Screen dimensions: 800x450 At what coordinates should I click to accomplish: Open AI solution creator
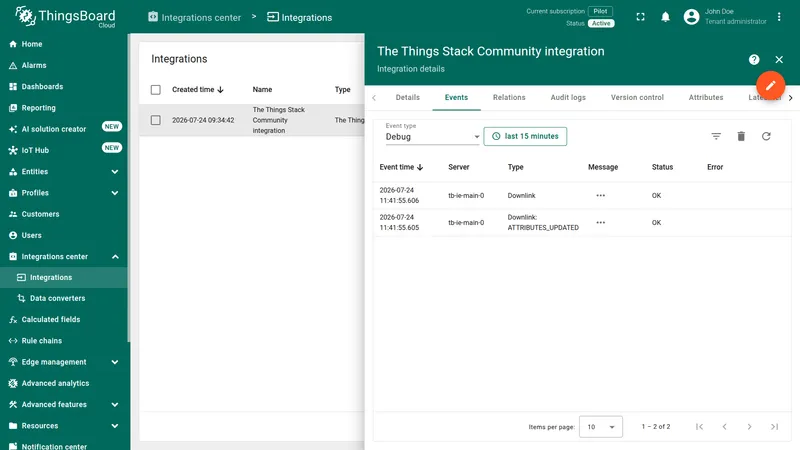tap(63, 129)
